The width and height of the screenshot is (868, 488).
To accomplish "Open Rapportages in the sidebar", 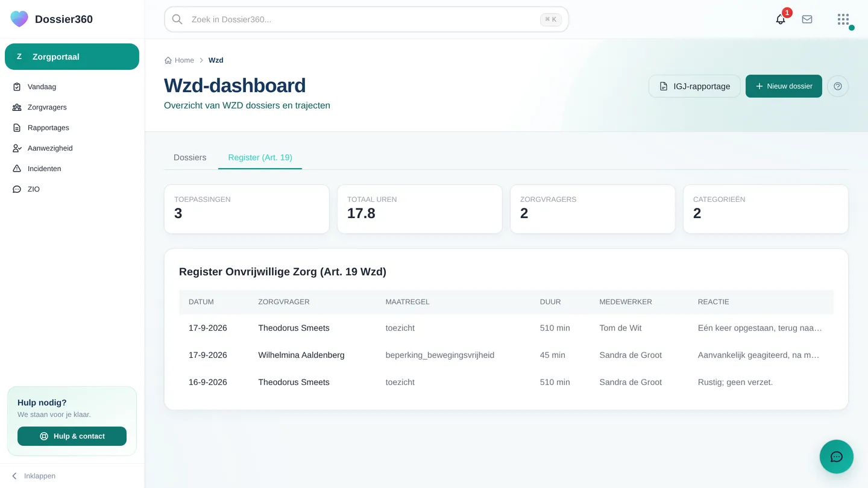I will pos(72,128).
